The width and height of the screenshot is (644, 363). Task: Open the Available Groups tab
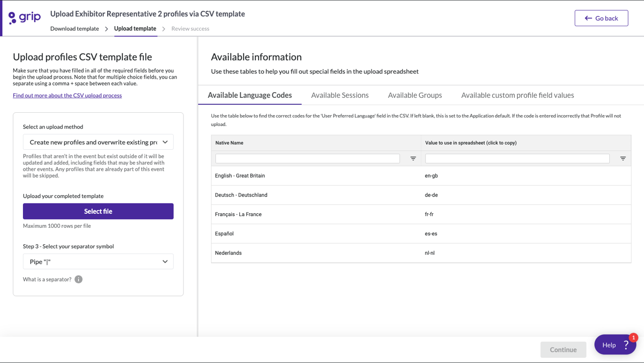coord(415,95)
